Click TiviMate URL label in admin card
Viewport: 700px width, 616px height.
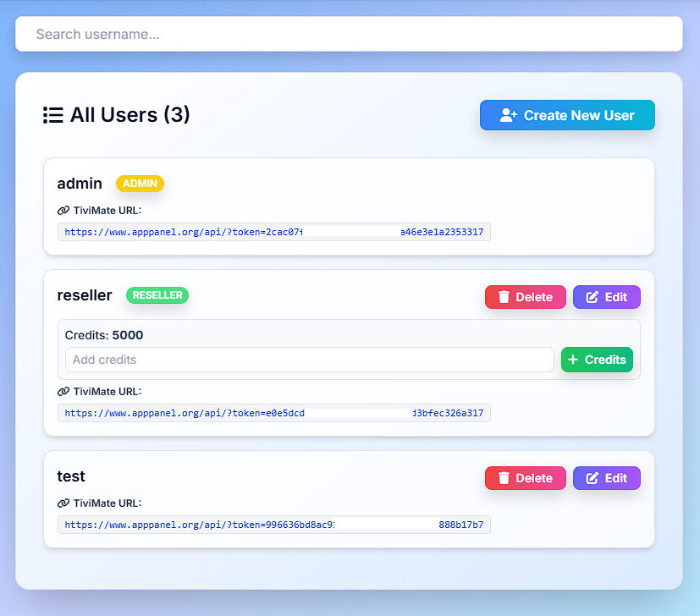(x=107, y=210)
